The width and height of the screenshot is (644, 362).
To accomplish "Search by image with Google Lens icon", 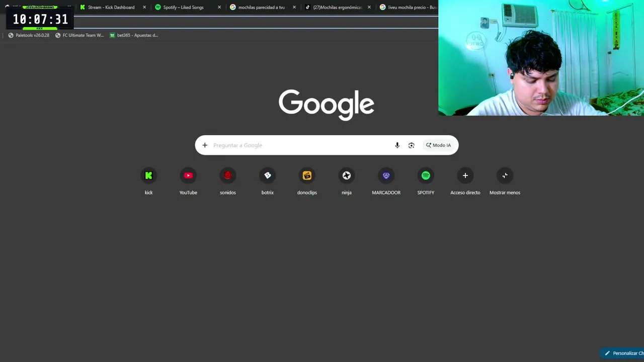I will click(412, 145).
